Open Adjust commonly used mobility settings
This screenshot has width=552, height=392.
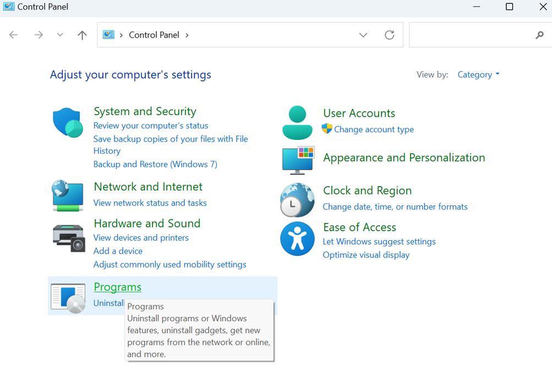point(170,264)
